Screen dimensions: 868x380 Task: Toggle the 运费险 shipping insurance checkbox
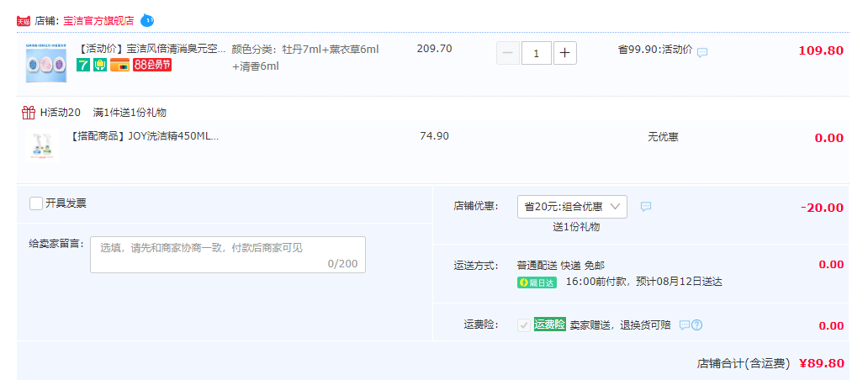click(x=524, y=325)
